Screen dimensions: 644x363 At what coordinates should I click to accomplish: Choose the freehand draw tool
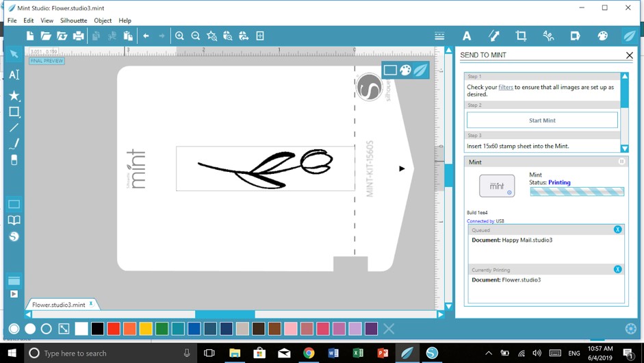coord(14,143)
